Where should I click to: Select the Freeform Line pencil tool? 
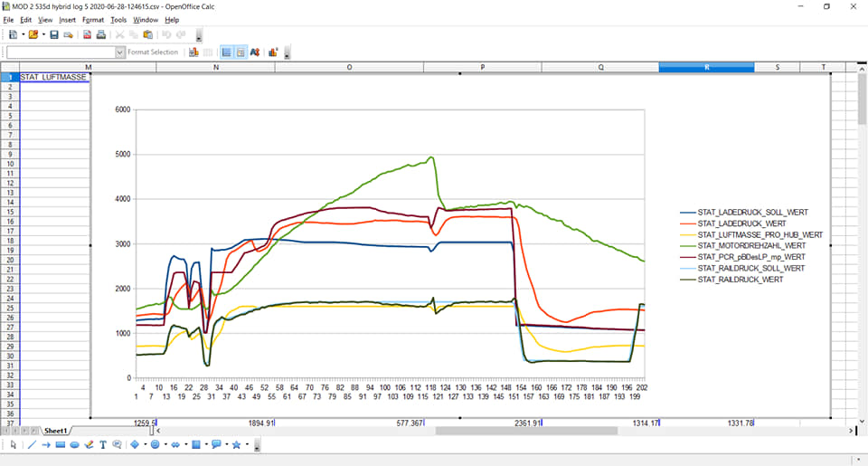(89, 444)
